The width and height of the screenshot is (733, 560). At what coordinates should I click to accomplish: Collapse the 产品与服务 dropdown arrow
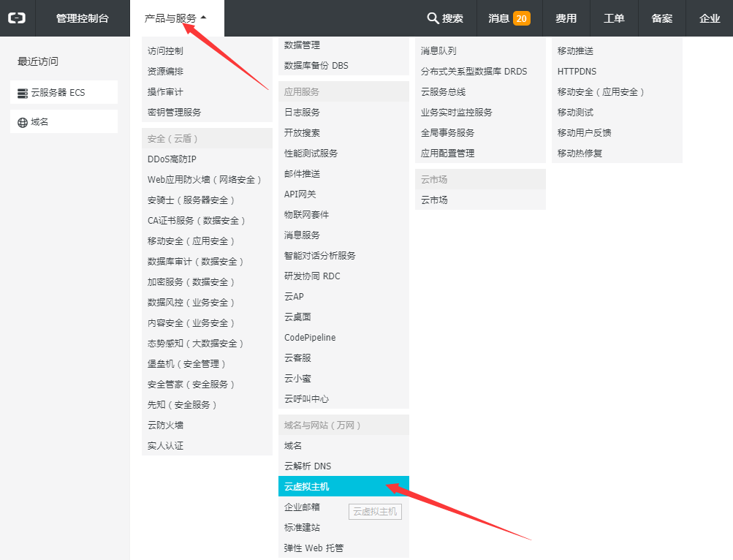click(203, 18)
